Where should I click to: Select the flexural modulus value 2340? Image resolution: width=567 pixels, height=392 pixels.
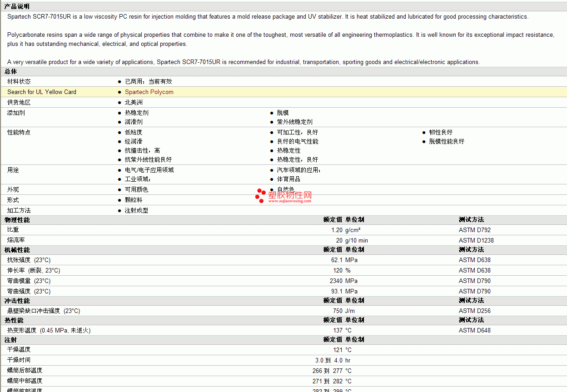pyautogui.click(x=336, y=281)
